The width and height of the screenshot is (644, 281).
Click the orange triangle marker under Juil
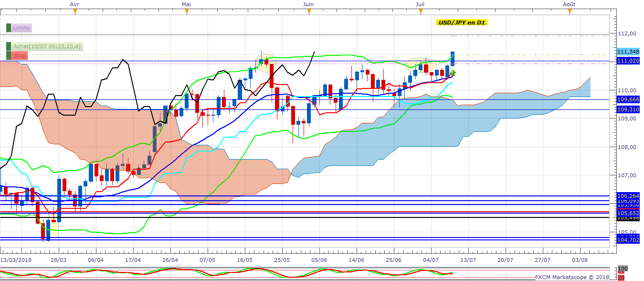point(421,12)
